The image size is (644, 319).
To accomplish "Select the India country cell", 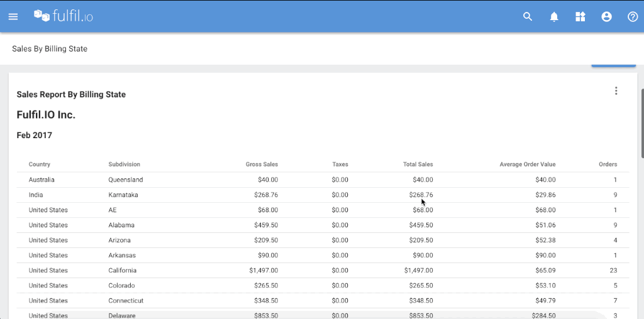I will 36,195.
